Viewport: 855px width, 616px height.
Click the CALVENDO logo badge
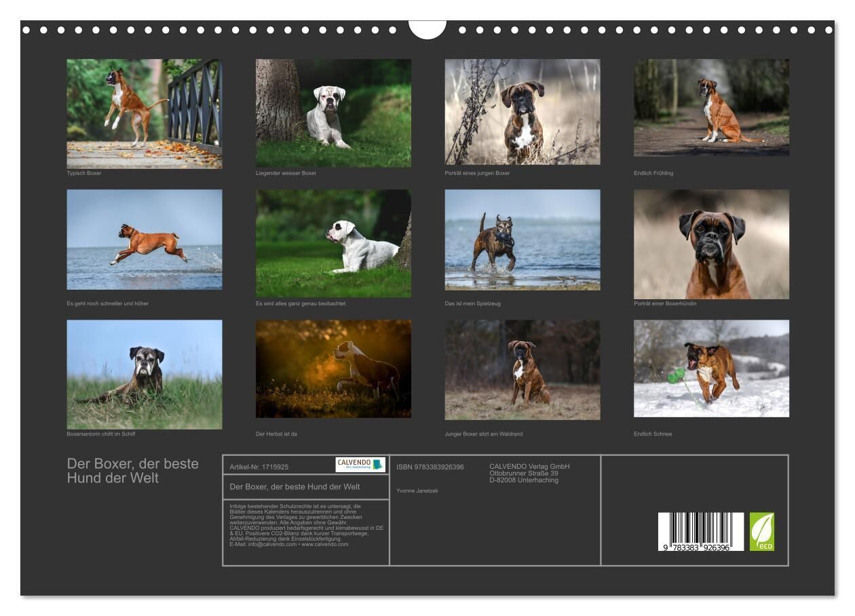pyautogui.click(x=360, y=465)
